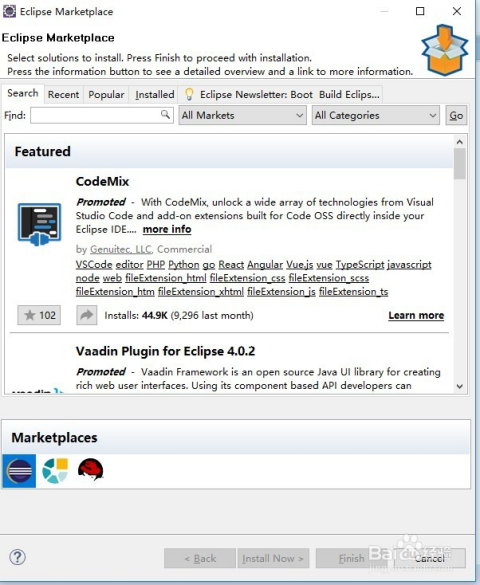Click the results list scrollbar thumb
Screen dimensions: 480x585
459,163
